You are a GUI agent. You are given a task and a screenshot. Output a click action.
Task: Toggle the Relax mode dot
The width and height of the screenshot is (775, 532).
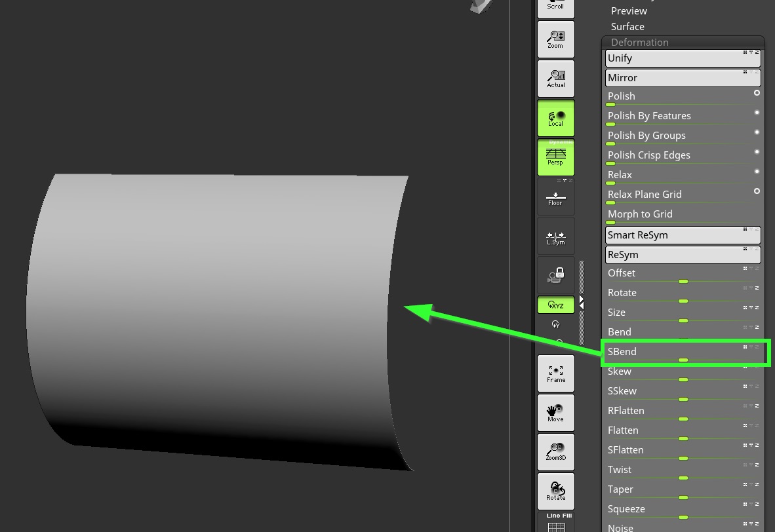757,172
